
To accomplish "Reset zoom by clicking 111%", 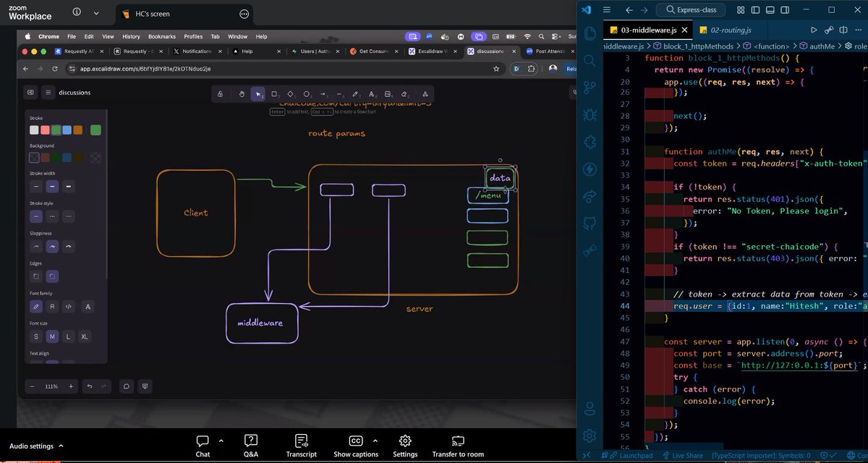I will (51, 386).
